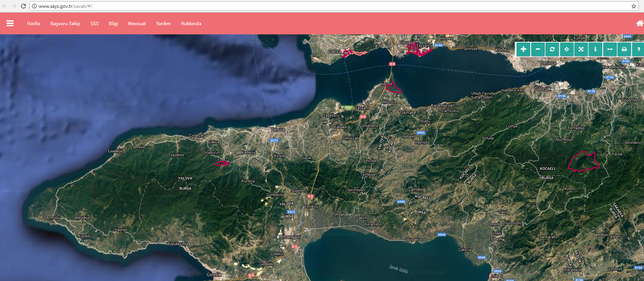
Task: Select the info (i) query tool
Action: pyautogui.click(x=595, y=49)
